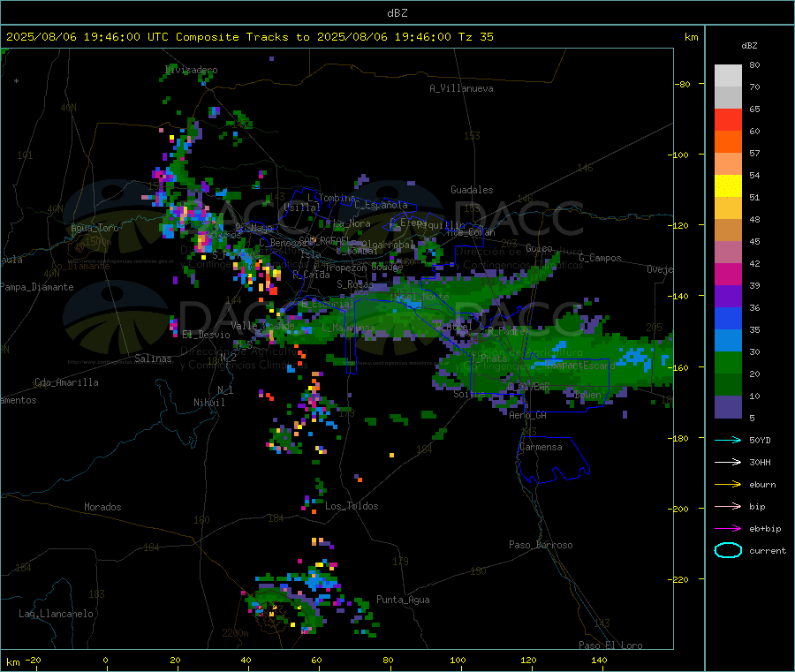The width and height of the screenshot is (795, 672).
Task: Click the red storm cell near R_Caida
Action: click(273, 291)
